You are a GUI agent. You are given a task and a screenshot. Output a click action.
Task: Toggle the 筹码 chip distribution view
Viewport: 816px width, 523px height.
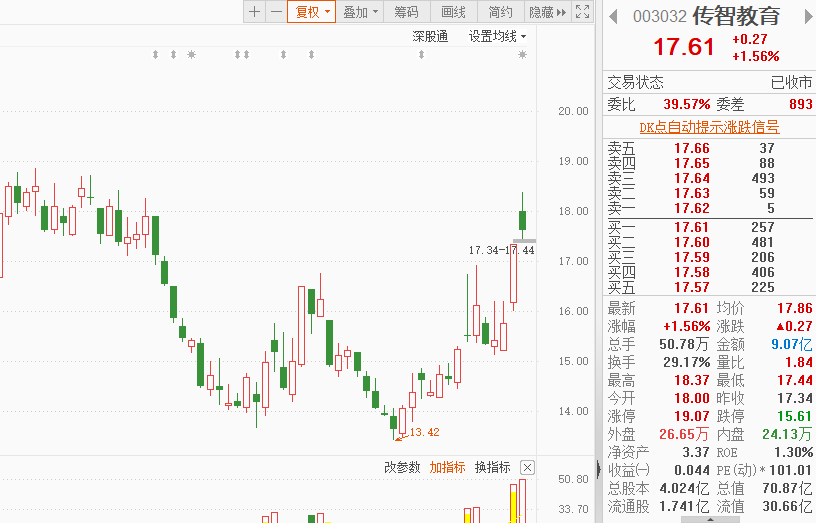point(406,11)
